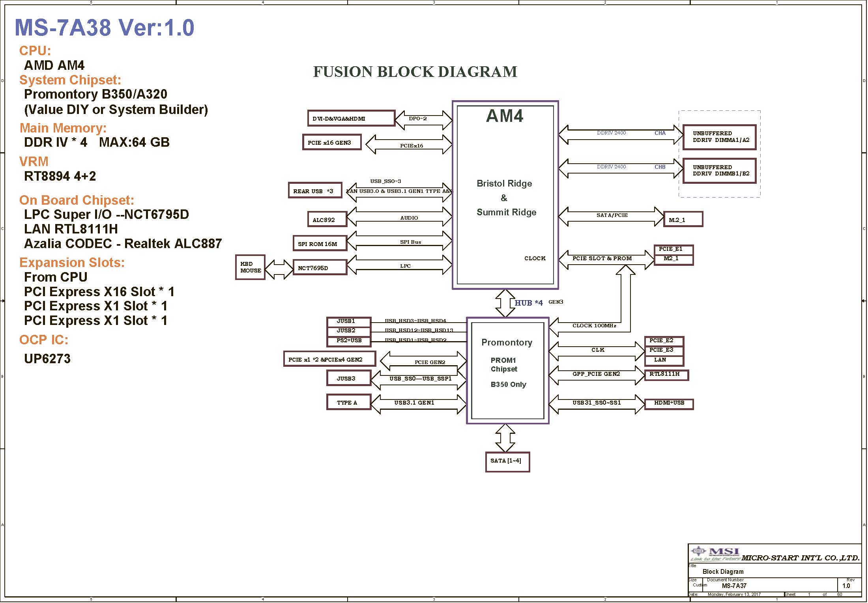Click the "AUDIO" arrow label
868x603 pixels.
click(x=409, y=218)
